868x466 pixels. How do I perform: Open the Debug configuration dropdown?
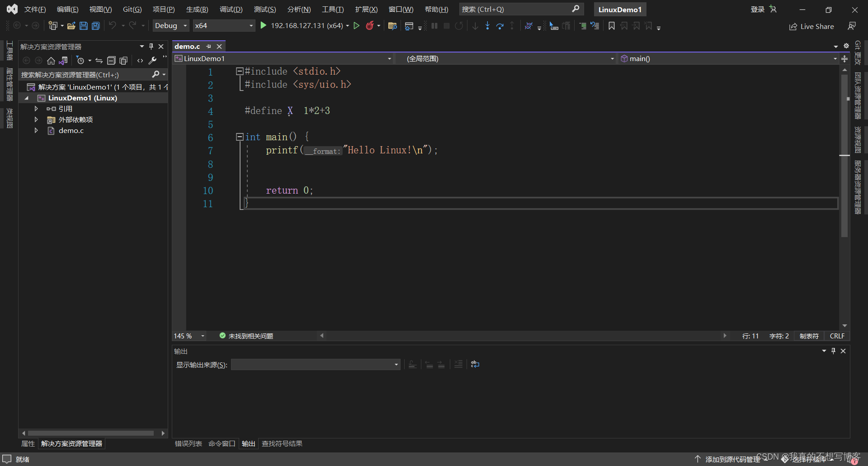coord(171,26)
